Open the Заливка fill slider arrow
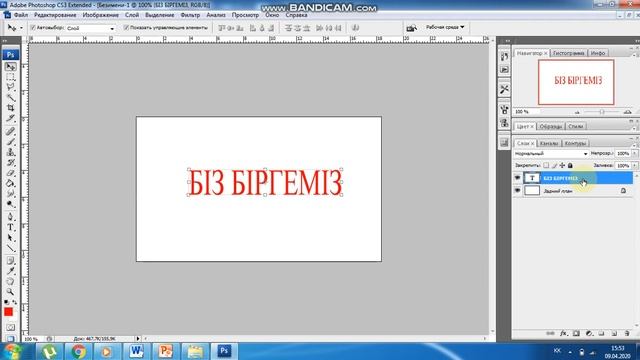This screenshot has width=640, height=360. (x=635, y=166)
